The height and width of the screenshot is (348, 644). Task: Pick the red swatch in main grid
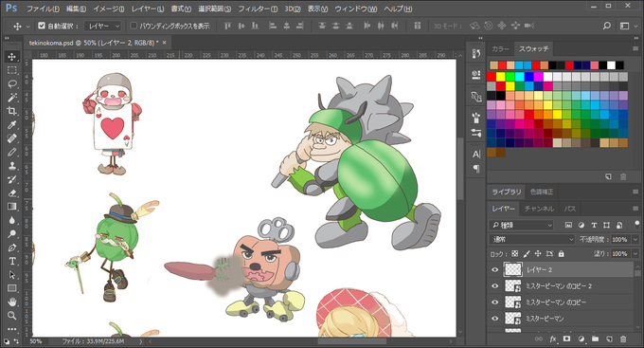tap(492, 77)
